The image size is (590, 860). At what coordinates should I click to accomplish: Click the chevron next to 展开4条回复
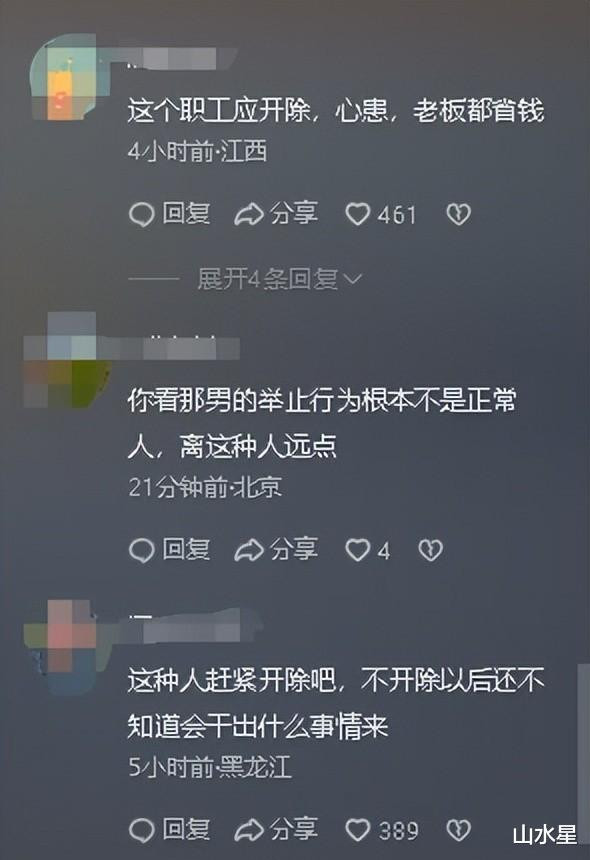pyautogui.click(x=352, y=280)
